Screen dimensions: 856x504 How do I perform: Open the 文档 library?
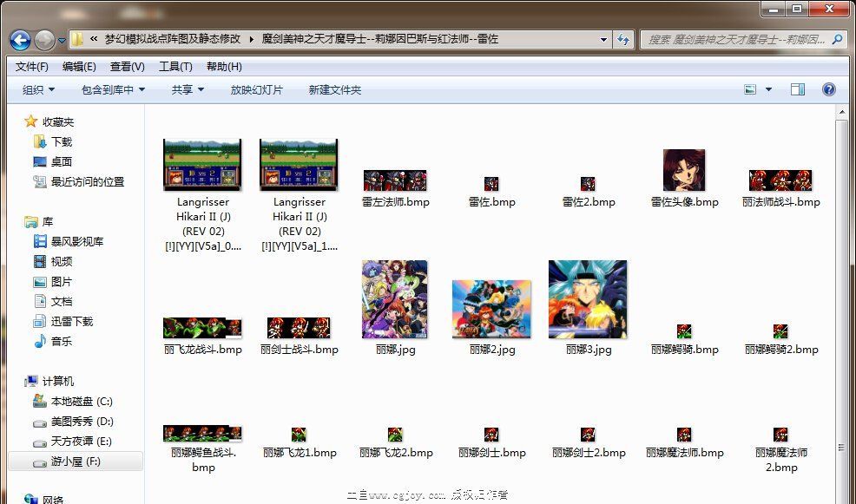point(52,301)
